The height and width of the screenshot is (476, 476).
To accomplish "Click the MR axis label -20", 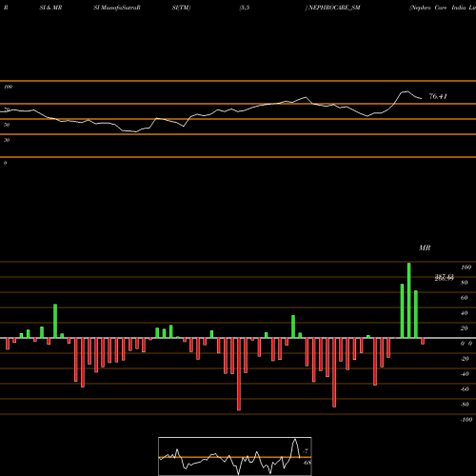I will 465,359.
